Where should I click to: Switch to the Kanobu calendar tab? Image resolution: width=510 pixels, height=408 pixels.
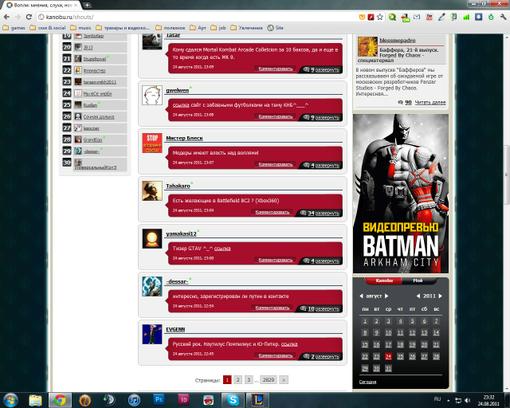(x=384, y=281)
